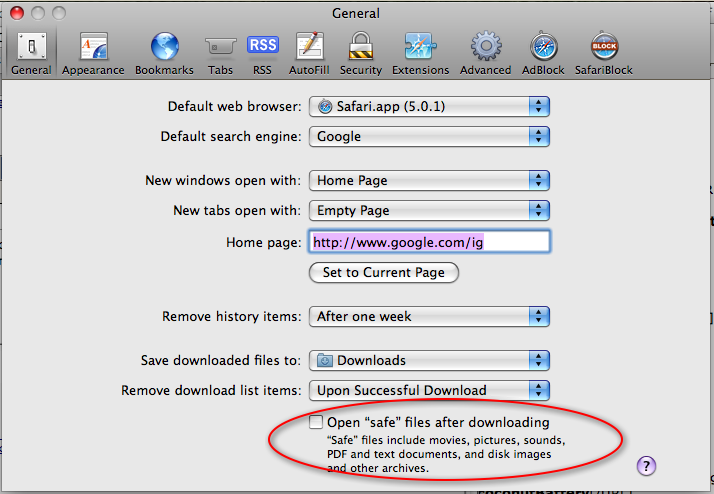Open the Tabs preferences pane

coord(220,53)
